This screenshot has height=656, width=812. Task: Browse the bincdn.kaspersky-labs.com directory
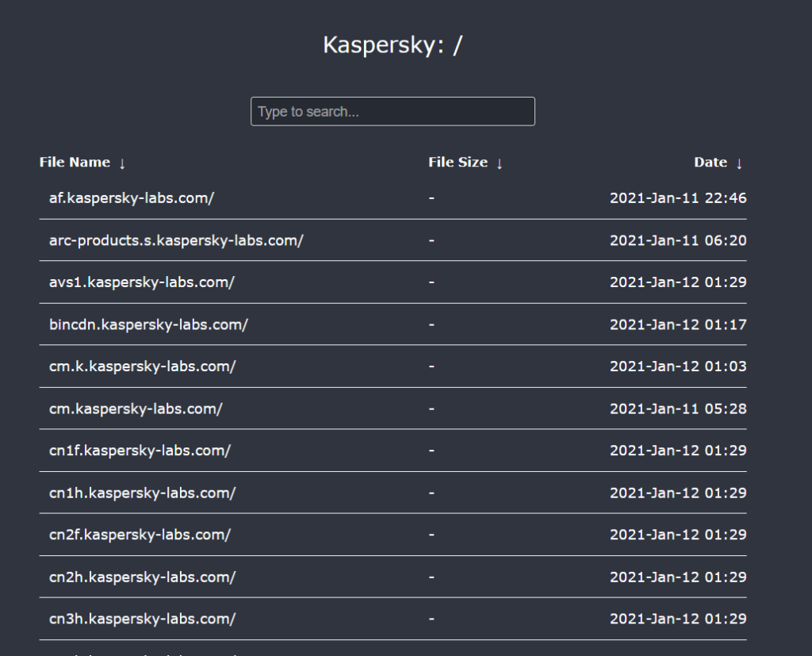148,324
